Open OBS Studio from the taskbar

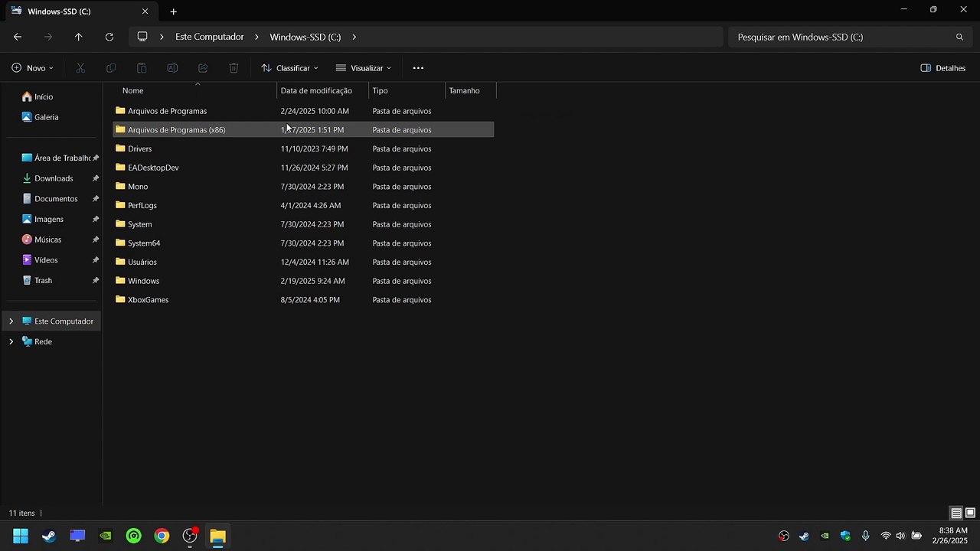[x=190, y=536]
